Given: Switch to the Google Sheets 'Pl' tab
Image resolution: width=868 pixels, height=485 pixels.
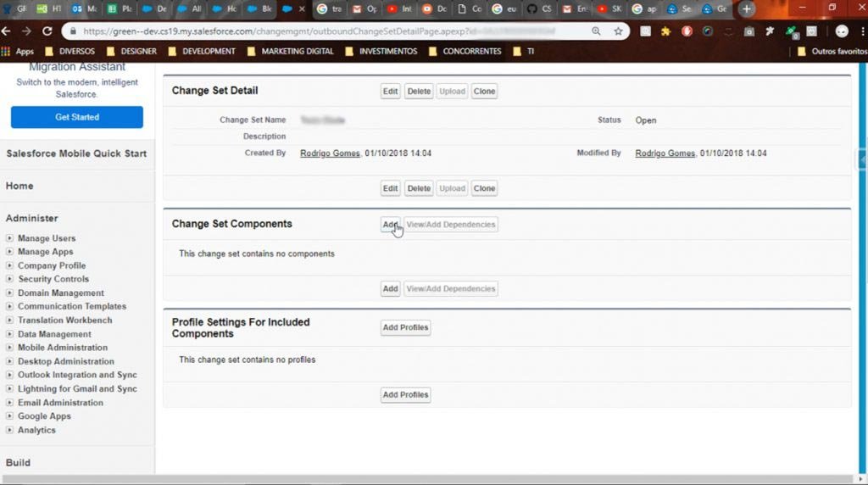Looking at the screenshot, I should pos(120,8).
